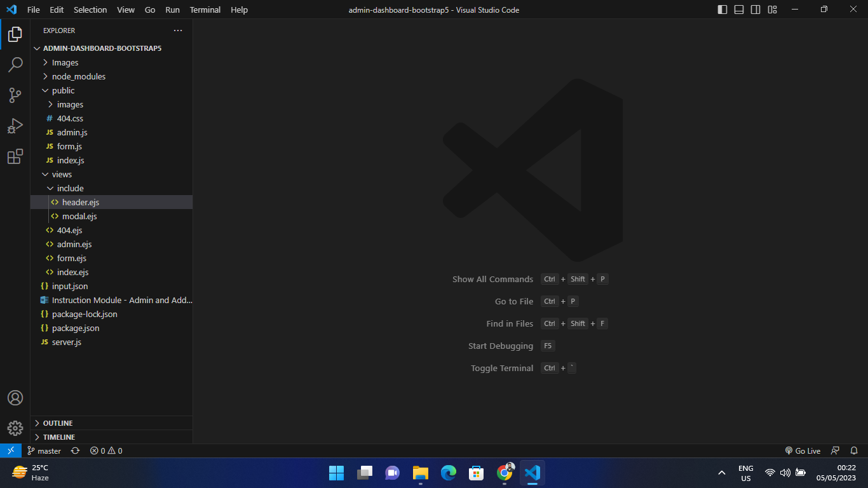Viewport: 868px width, 488px height.
Task: Open the Search view icon
Action: (15, 64)
